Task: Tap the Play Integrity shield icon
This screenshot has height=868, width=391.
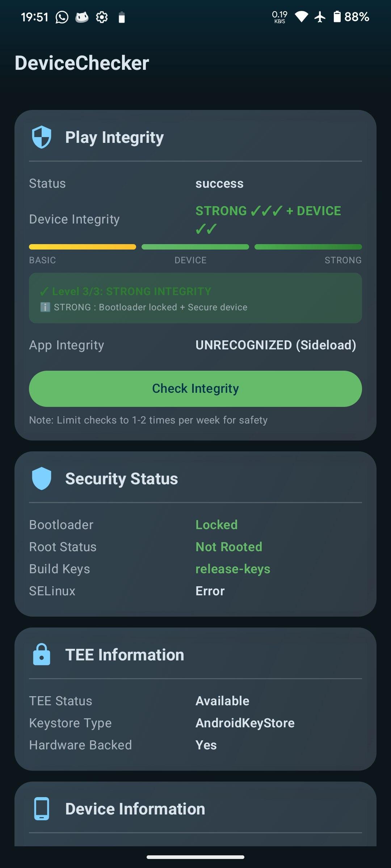Action: (42, 137)
